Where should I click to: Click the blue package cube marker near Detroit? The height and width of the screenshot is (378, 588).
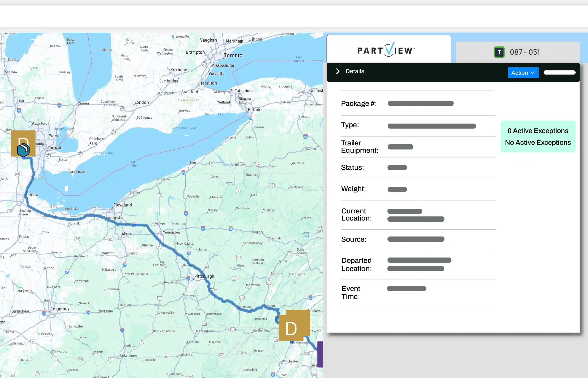tap(23, 150)
